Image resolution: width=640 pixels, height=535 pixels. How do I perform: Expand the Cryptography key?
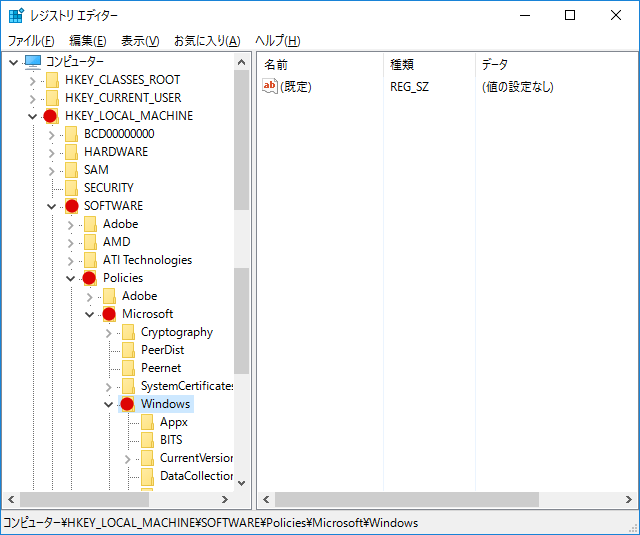pyautogui.click(x=109, y=333)
